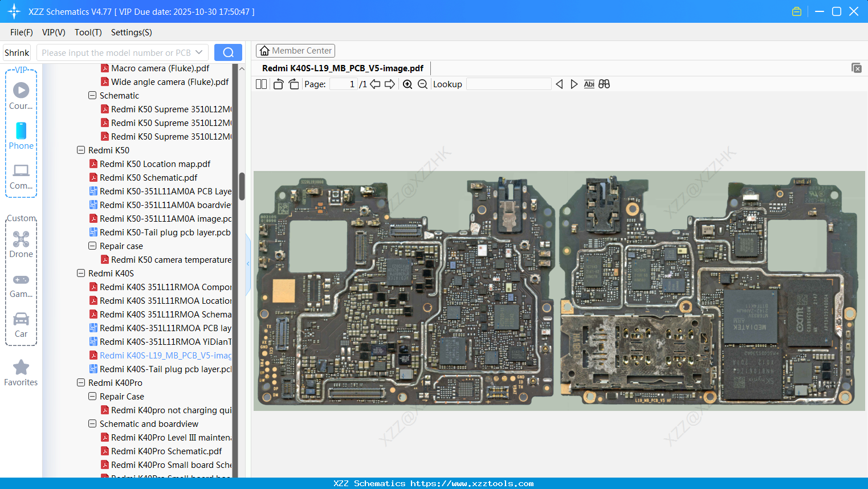Toggle whole-word lookup with the Abi icon
This screenshot has width=868, height=489.
[x=589, y=84]
